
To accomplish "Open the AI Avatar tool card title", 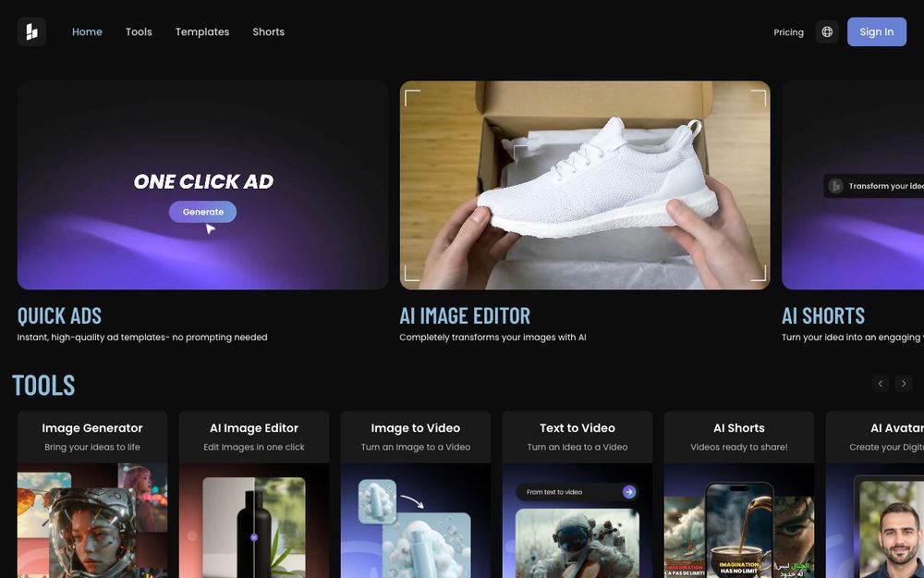I will 897,428.
